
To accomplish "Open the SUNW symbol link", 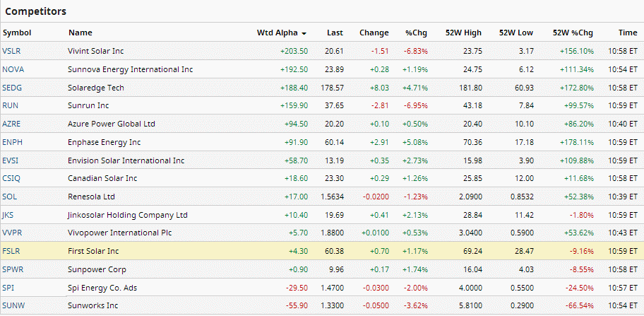I will click(x=13, y=305).
